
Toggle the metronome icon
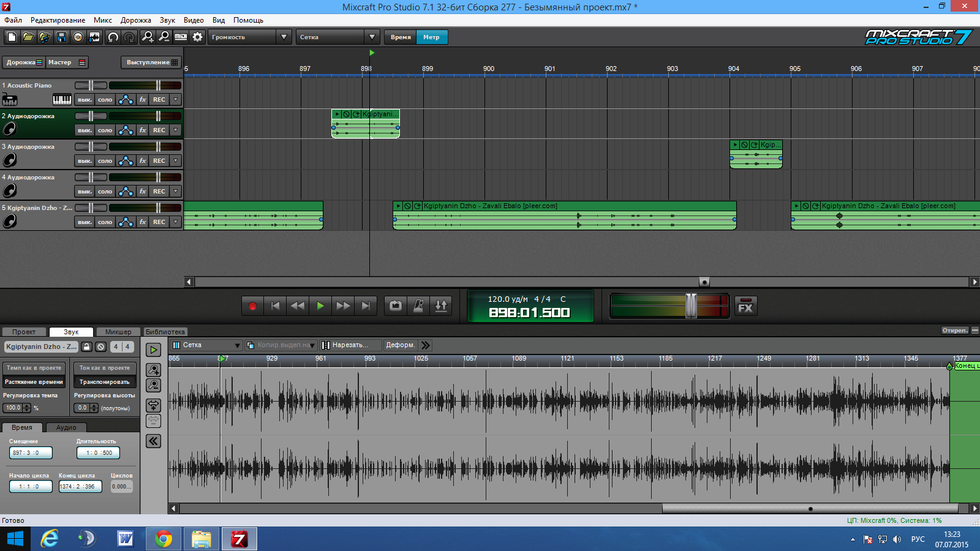[418, 305]
